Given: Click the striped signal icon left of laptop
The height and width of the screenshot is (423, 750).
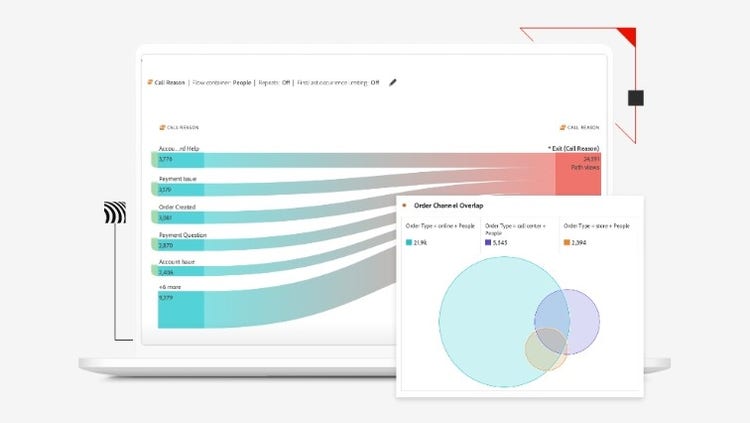Looking at the screenshot, I should point(115,213).
